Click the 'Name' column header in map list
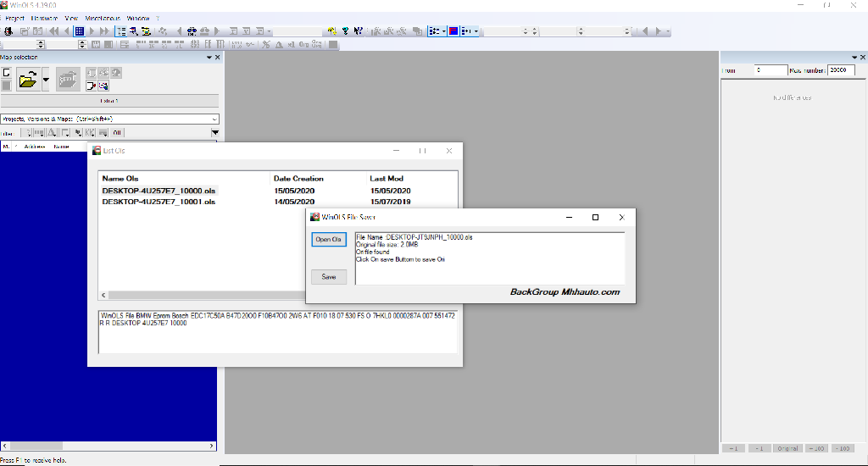This screenshot has width=868, height=466. point(61,147)
